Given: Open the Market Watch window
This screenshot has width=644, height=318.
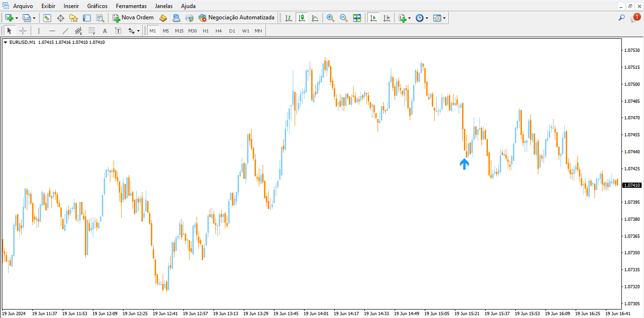Looking at the screenshot, I should pyautogui.click(x=47, y=18).
